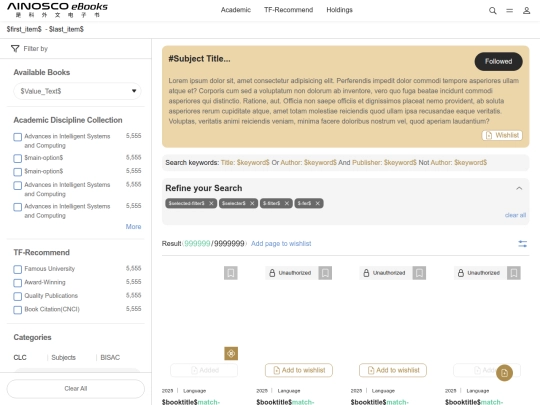
Task: Click the Wishlist button in subject banner
Action: (502, 135)
